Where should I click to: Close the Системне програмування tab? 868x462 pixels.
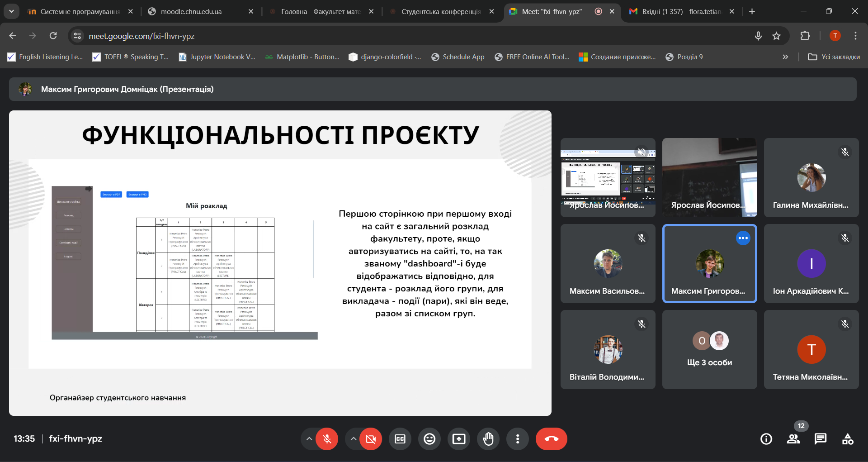click(130, 12)
